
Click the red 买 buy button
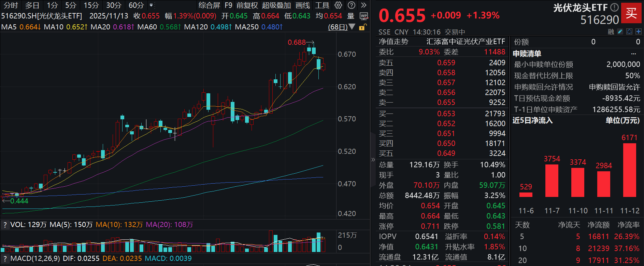pos(631,13)
